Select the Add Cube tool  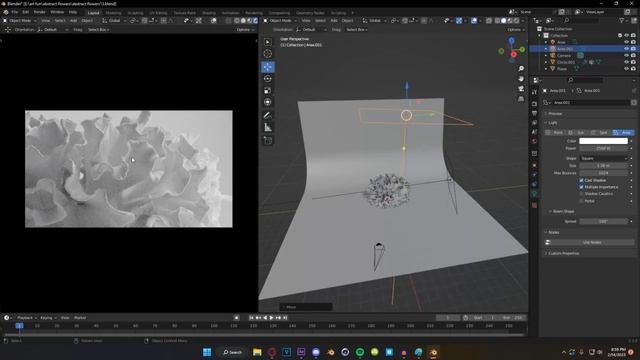[x=268, y=141]
